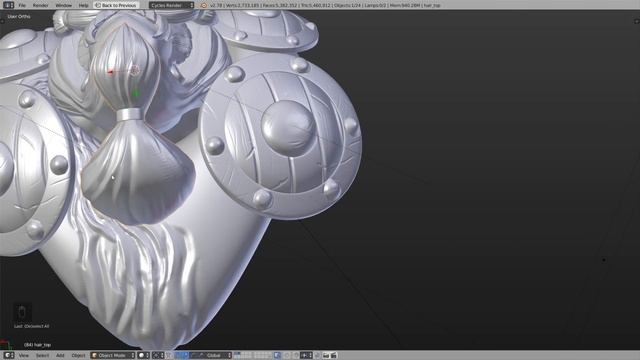Viewport: 640px width, 360px height.
Task: Click the red X axis arrow of the manipulator
Action: tap(110, 72)
